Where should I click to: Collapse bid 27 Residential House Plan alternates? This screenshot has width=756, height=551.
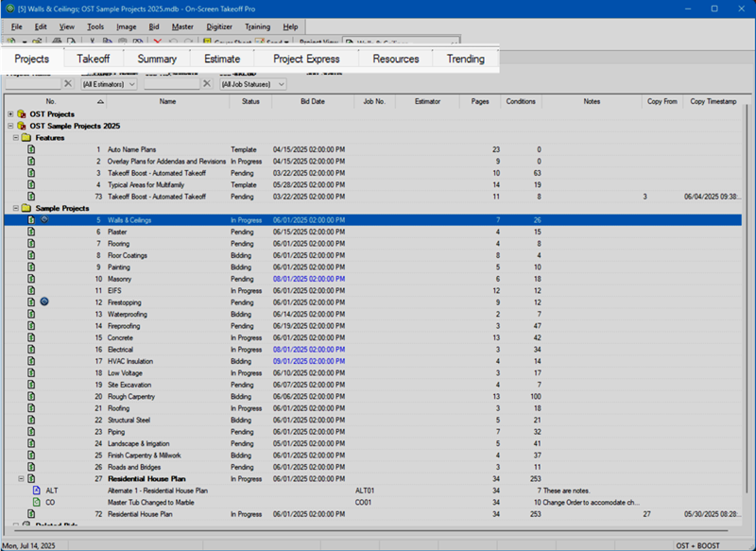click(21, 478)
